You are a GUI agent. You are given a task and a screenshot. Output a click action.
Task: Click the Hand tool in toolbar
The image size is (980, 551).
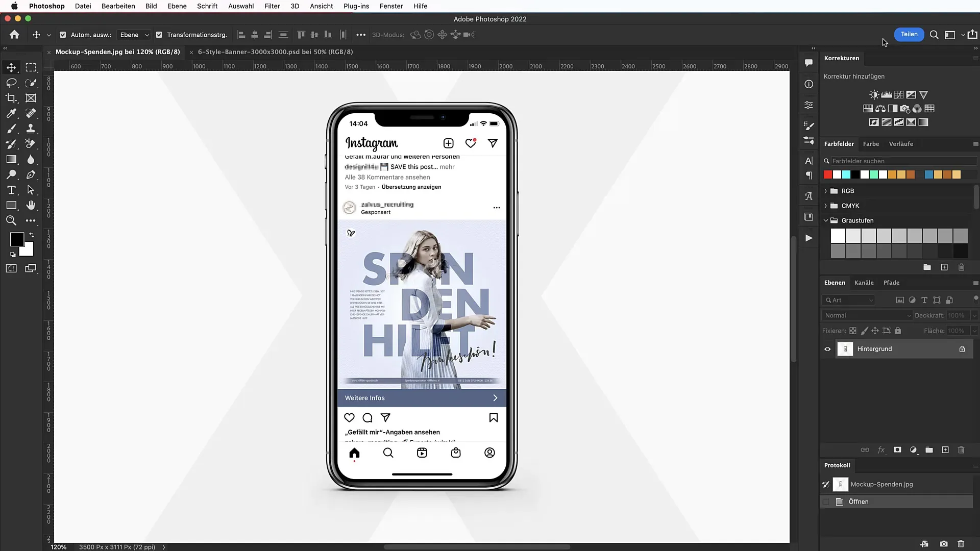pos(31,206)
